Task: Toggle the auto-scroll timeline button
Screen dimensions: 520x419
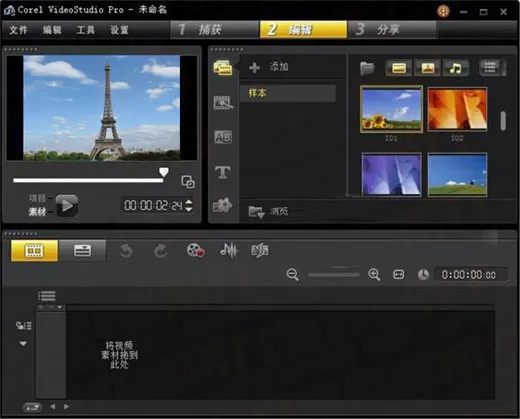Action: [32, 407]
